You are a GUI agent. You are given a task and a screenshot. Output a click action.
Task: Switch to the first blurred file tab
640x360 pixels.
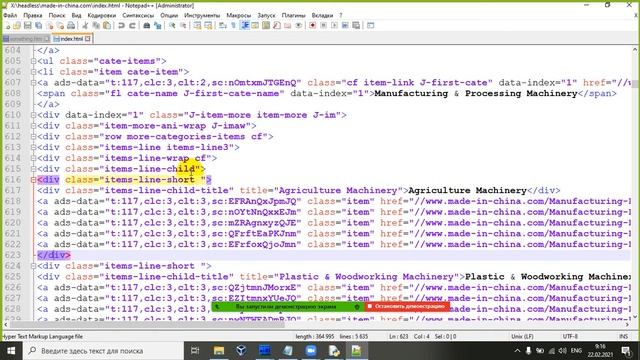26,39
